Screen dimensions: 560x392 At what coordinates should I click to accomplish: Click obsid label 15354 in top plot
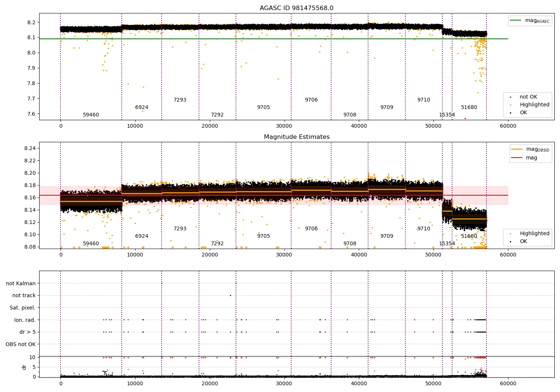coord(447,115)
